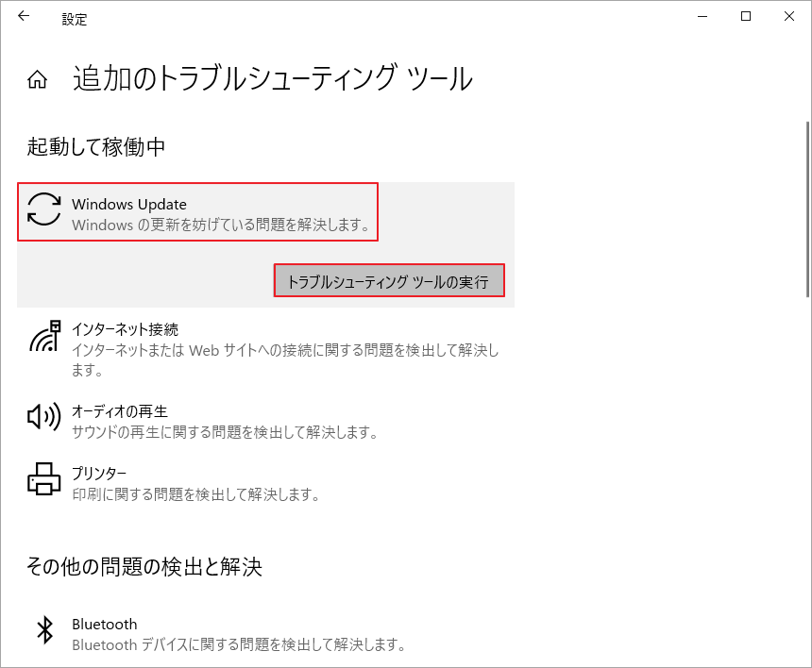This screenshot has height=668, width=812.
Task: Select the インターネット接続 troubleshooter title
Action: (x=125, y=329)
